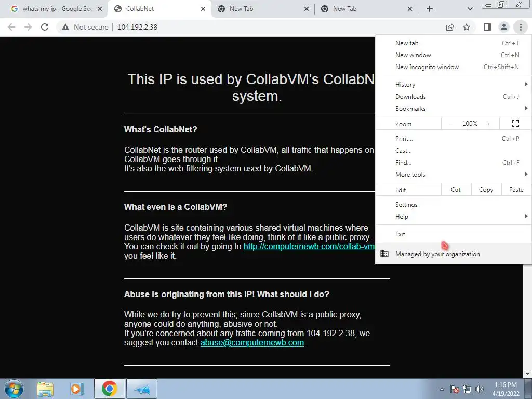The image size is (532, 399).
Task: Open the side panel icon
Action: coord(487,27)
